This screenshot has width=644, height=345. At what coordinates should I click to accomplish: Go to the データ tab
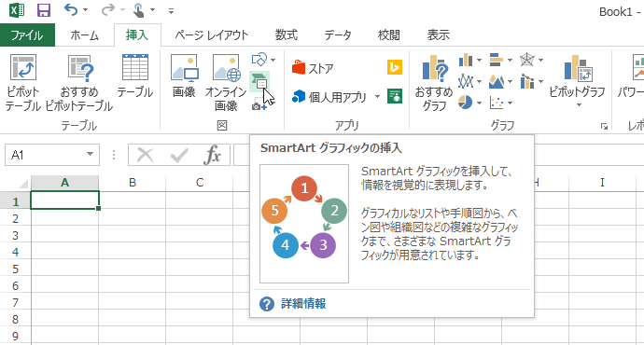click(x=338, y=35)
